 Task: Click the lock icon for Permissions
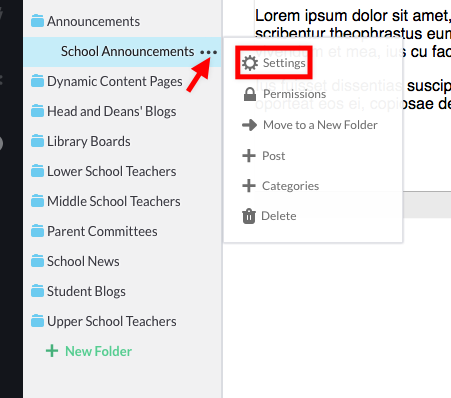point(250,94)
